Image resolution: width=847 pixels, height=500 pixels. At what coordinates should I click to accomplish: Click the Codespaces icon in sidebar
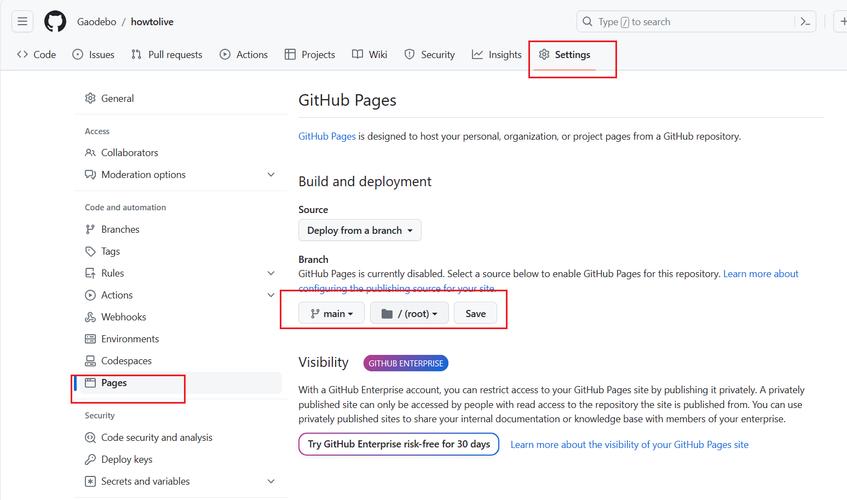coord(90,361)
